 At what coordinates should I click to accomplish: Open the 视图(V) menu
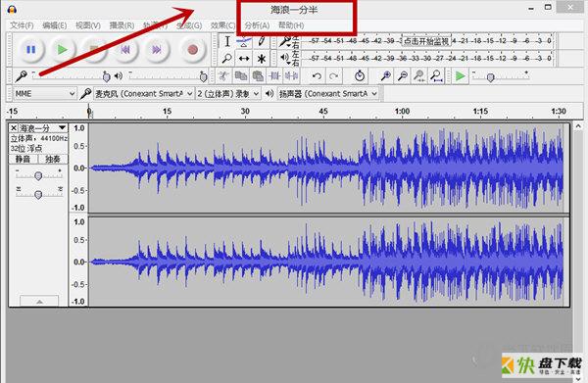tap(88, 25)
